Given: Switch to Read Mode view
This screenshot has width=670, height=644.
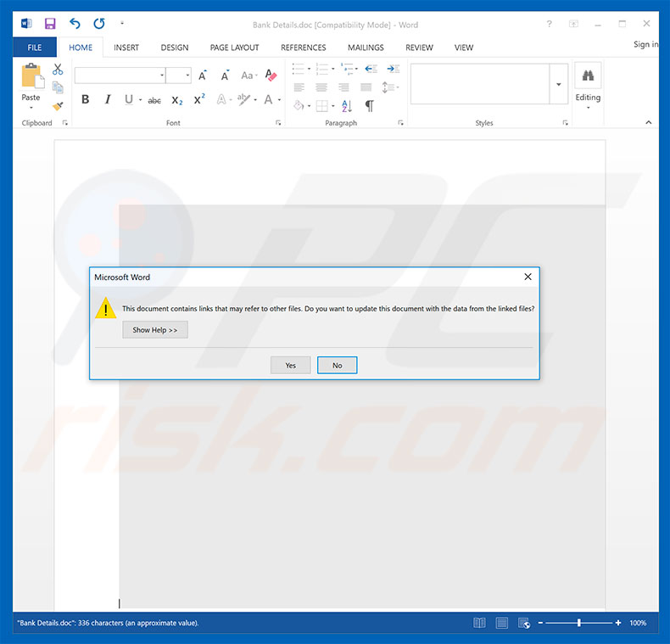Looking at the screenshot, I should coord(479,623).
